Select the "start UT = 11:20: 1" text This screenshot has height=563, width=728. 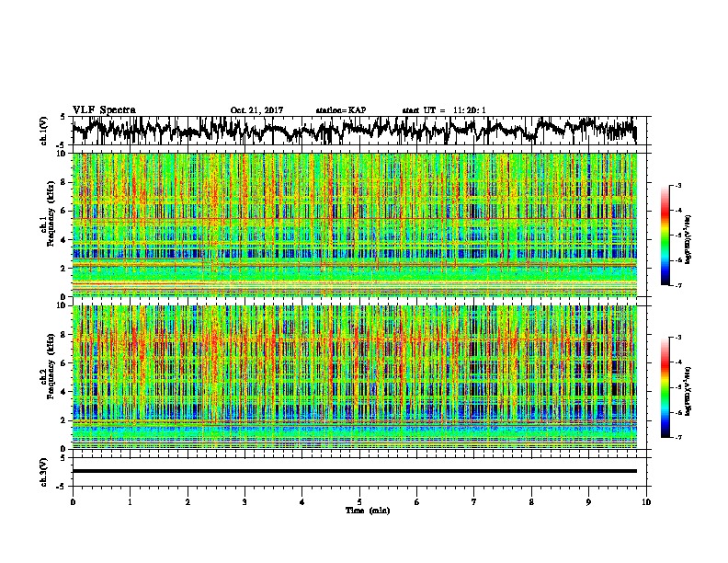[444, 110]
